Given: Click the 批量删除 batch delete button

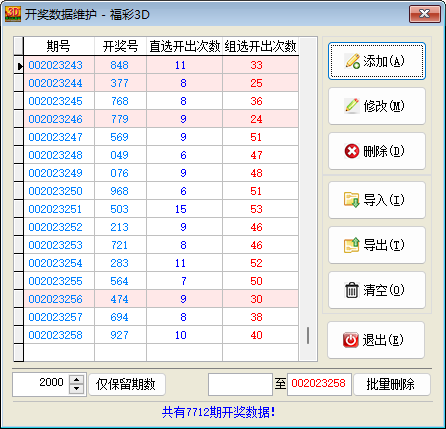Looking at the screenshot, I should 392,385.
